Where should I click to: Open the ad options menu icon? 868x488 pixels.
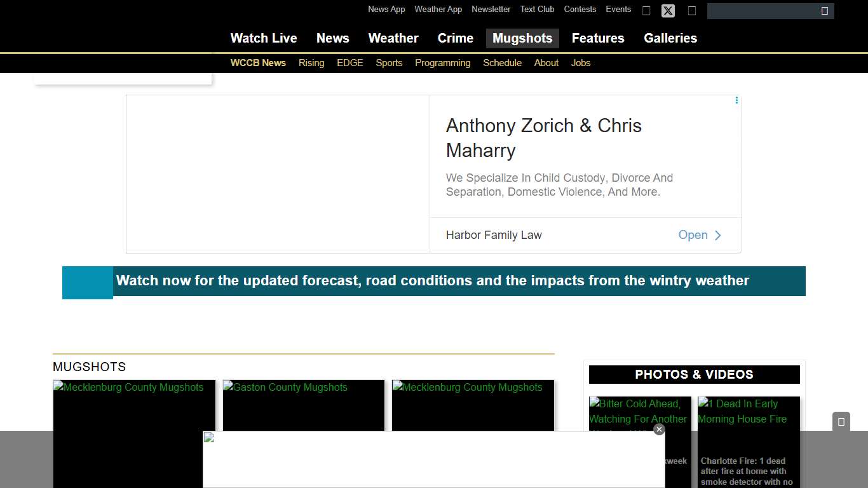coord(736,100)
